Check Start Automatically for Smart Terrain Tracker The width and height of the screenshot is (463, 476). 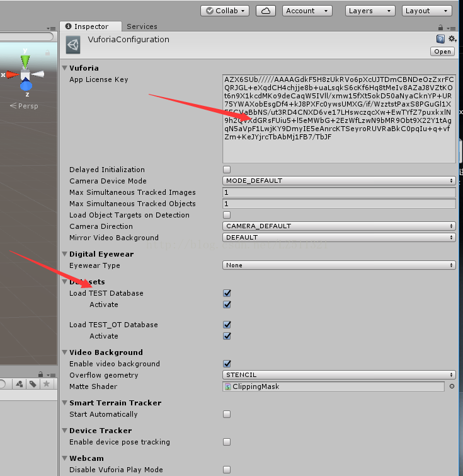pyautogui.click(x=227, y=414)
